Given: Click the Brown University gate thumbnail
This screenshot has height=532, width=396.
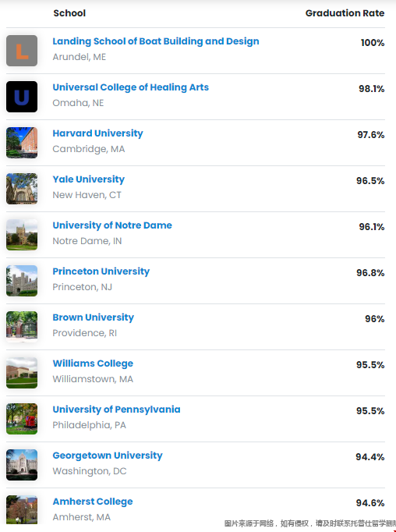Looking at the screenshot, I should click(x=22, y=327).
